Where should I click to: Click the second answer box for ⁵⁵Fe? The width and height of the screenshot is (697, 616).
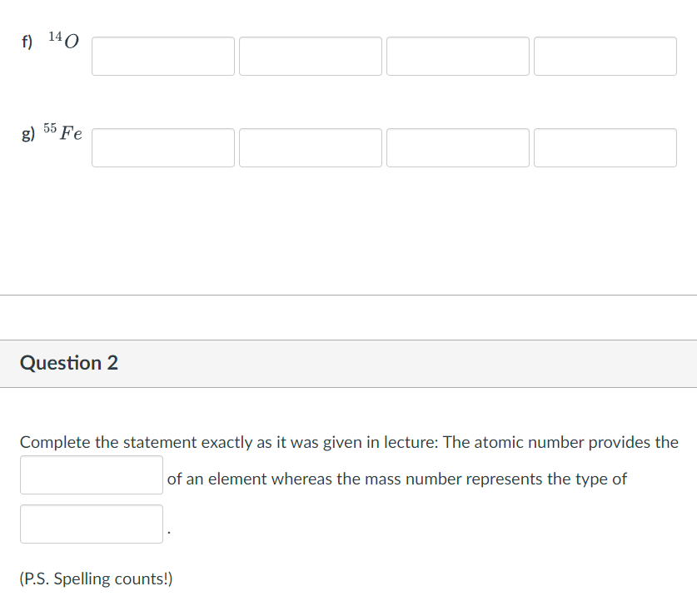310,147
